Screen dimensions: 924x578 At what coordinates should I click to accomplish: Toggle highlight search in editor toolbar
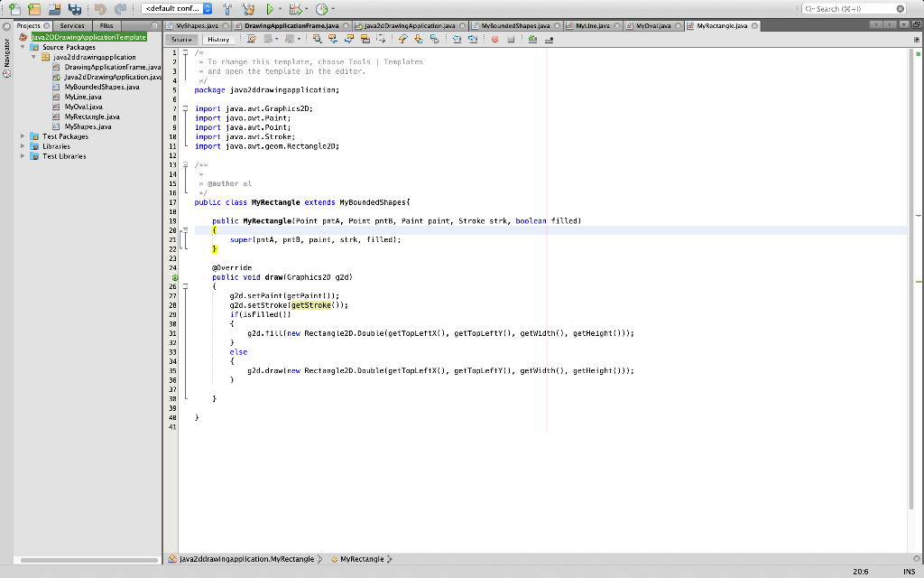(x=365, y=41)
